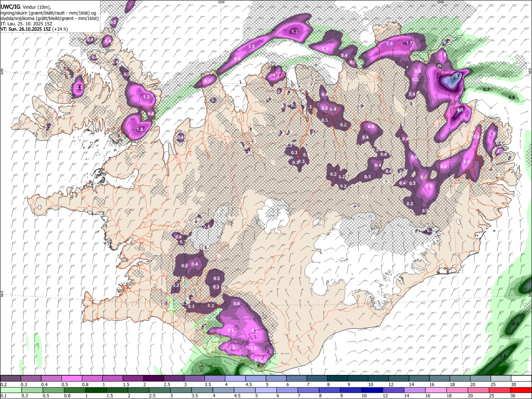Pick the bright pink 0.5–0.8 snow scale swatch
The width and height of the screenshot is (532, 399).
pos(71,379)
